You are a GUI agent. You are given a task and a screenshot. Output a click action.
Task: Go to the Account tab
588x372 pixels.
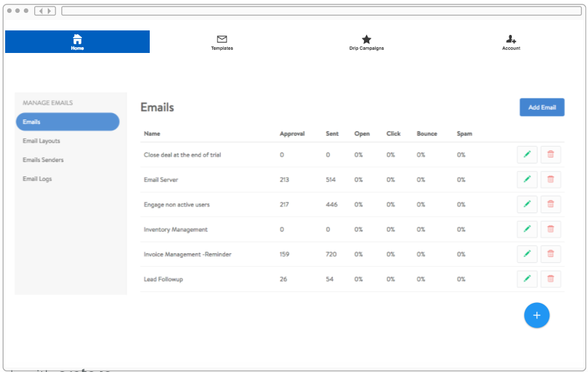(x=511, y=43)
